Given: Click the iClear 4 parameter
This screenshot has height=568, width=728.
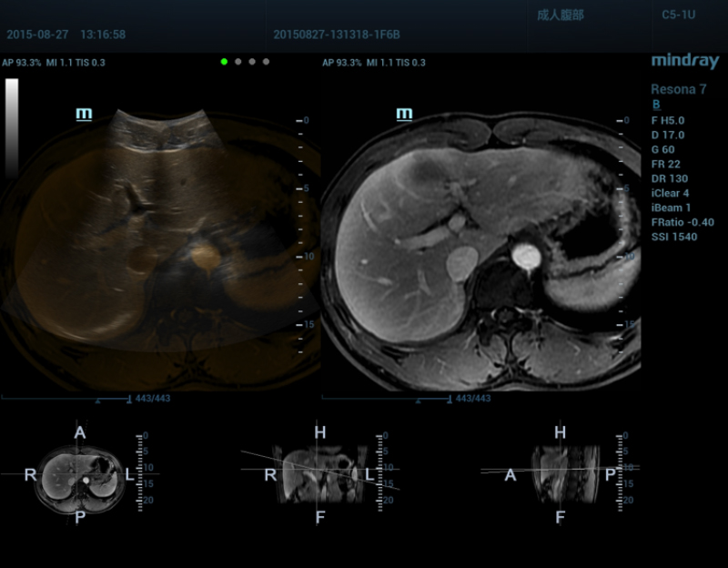Looking at the screenshot, I should [670, 193].
